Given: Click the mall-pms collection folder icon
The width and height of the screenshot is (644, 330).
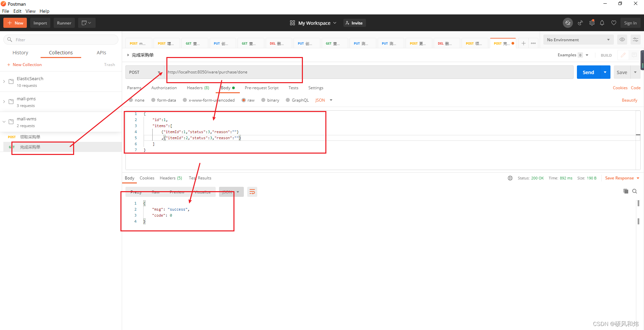Looking at the screenshot, I should click(11, 102).
